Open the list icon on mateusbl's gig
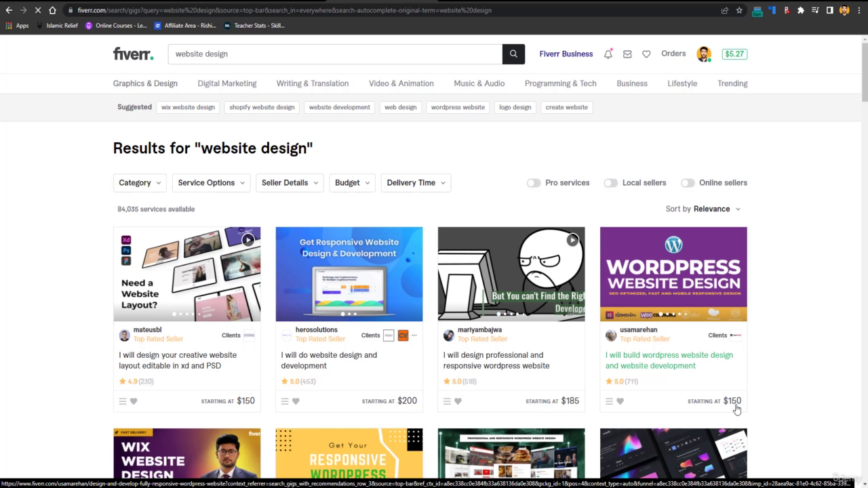868x488 pixels. click(x=123, y=401)
